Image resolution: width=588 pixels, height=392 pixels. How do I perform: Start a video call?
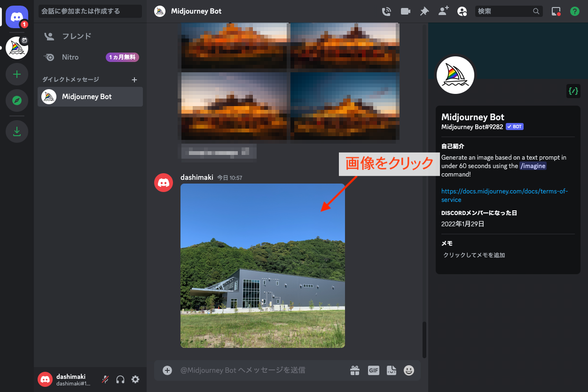[405, 11]
